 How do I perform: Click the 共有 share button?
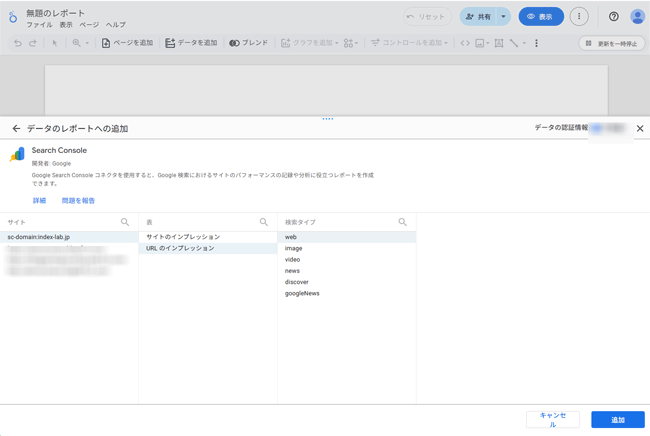(478, 17)
